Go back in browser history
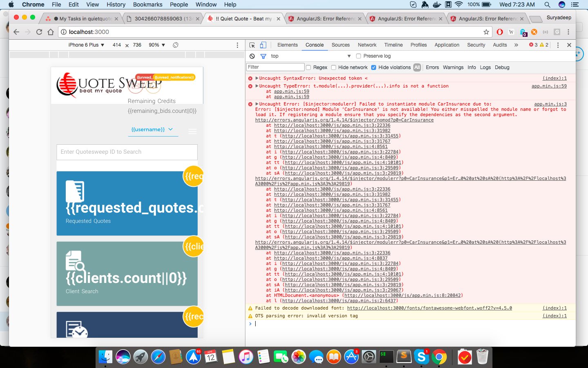The width and height of the screenshot is (588, 368). coord(16,32)
